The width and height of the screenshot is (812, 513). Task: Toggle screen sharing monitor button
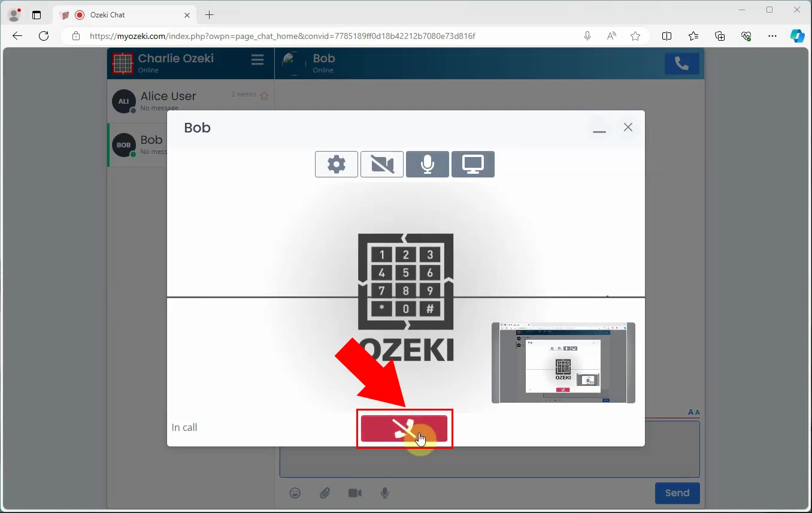pyautogui.click(x=473, y=164)
